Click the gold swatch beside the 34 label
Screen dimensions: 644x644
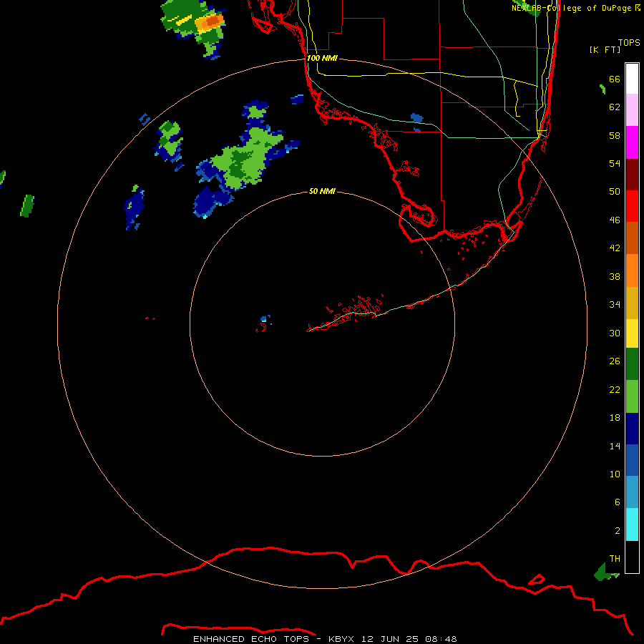coord(632,303)
